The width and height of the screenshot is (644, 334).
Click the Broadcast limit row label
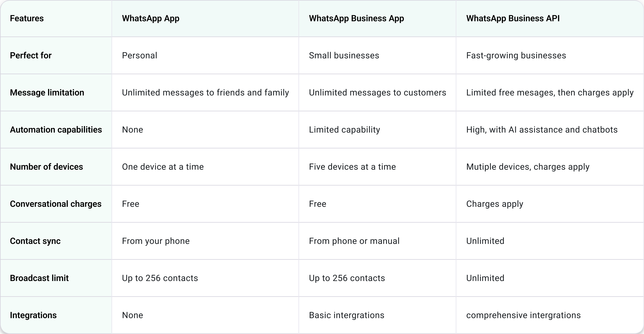tap(39, 278)
